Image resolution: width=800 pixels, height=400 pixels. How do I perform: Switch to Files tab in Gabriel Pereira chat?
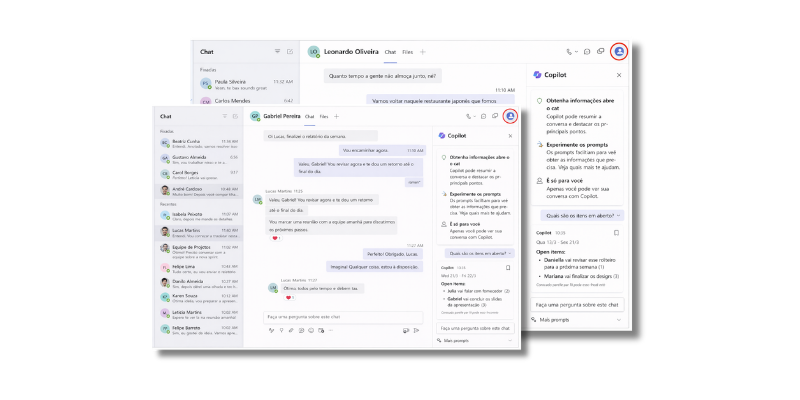click(324, 116)
